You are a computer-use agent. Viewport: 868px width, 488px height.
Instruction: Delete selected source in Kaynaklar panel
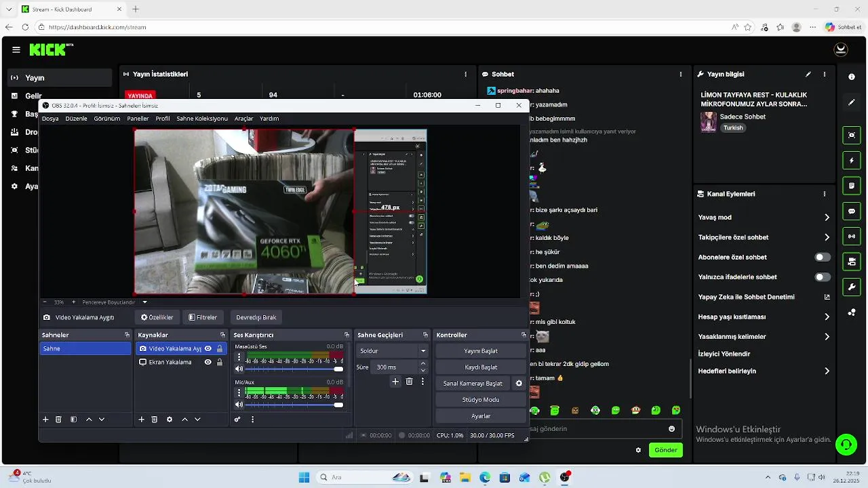(154, 420)
